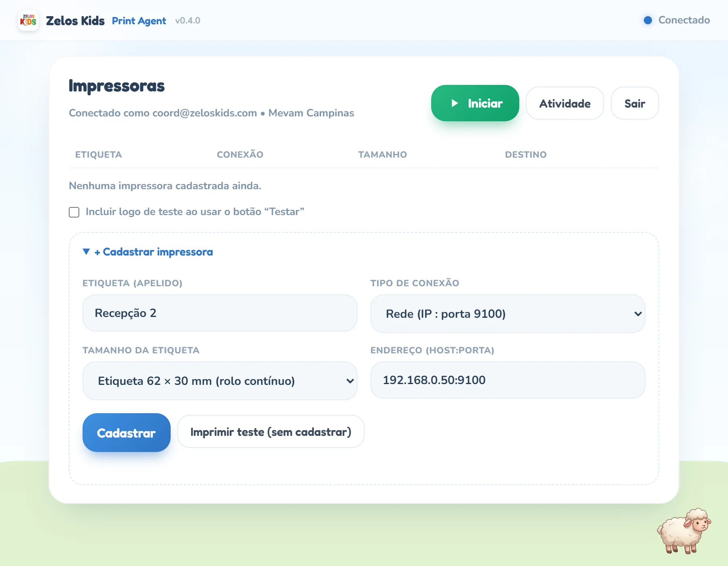
Task: Open the Tamanho da etiqueta dropdown
Action: click(220, 381)
